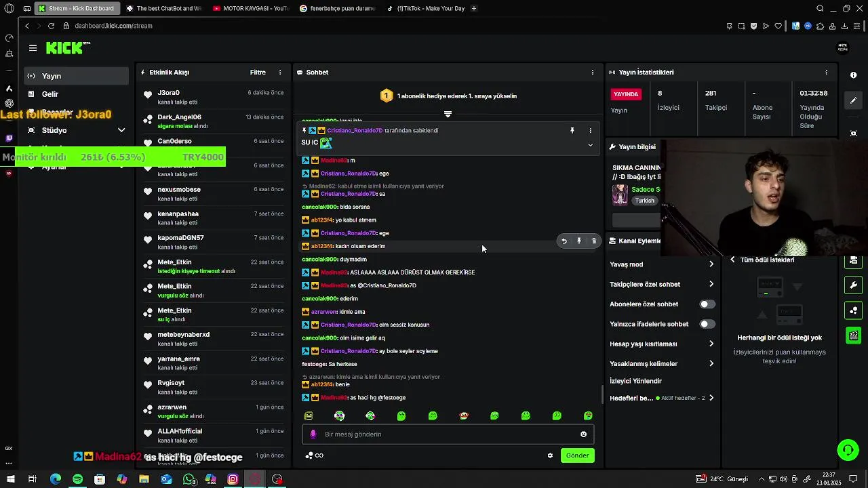Delete the hovered chat message
The image size is (868, 488).
(594, 241)
